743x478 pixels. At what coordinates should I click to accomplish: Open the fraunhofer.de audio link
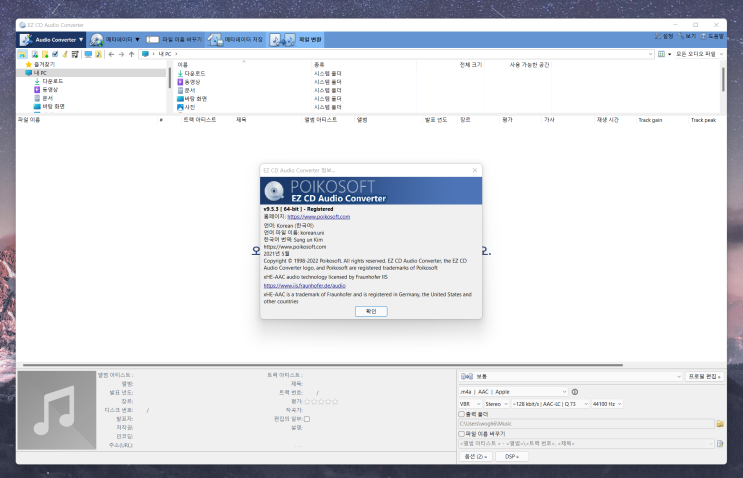pos(304,286)
